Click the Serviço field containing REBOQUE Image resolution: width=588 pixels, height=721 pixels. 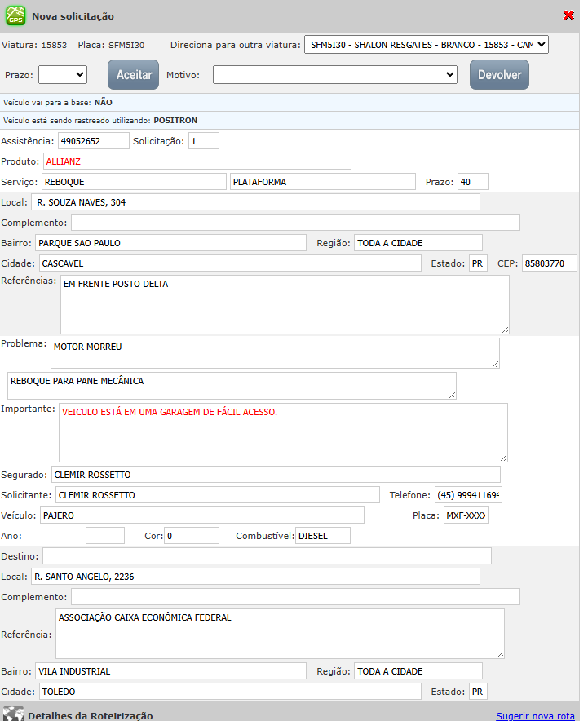point(133,182)
